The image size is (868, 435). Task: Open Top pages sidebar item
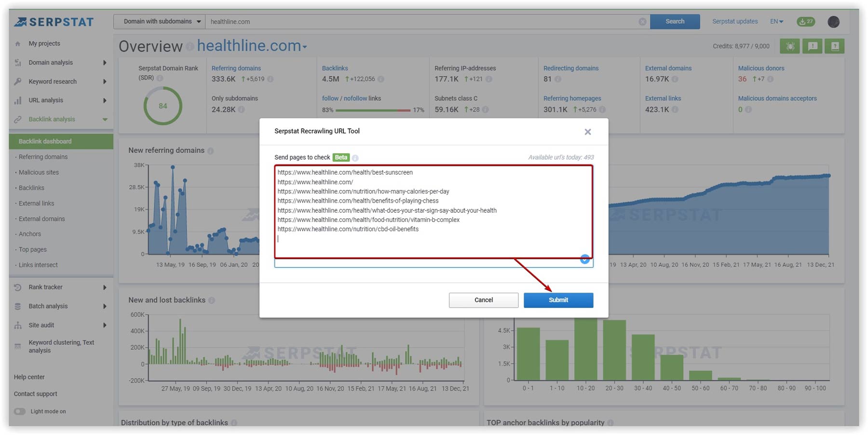tap(32, 250)
